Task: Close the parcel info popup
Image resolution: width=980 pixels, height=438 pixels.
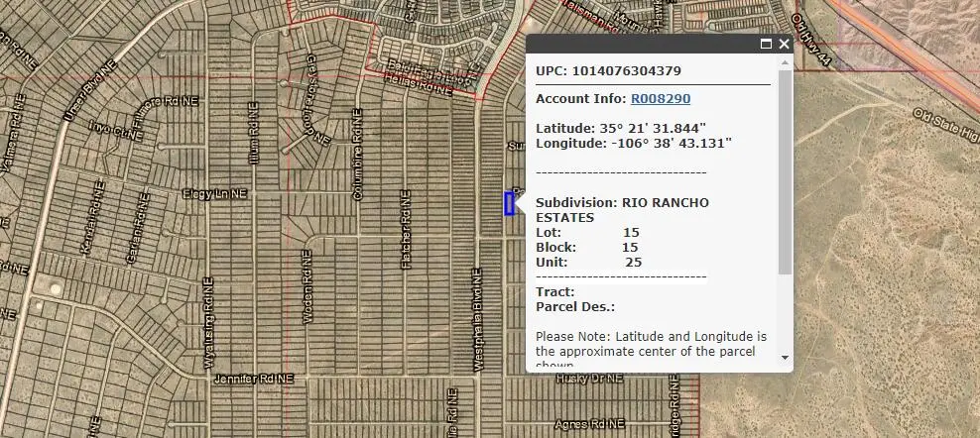Action: (784, 44)
